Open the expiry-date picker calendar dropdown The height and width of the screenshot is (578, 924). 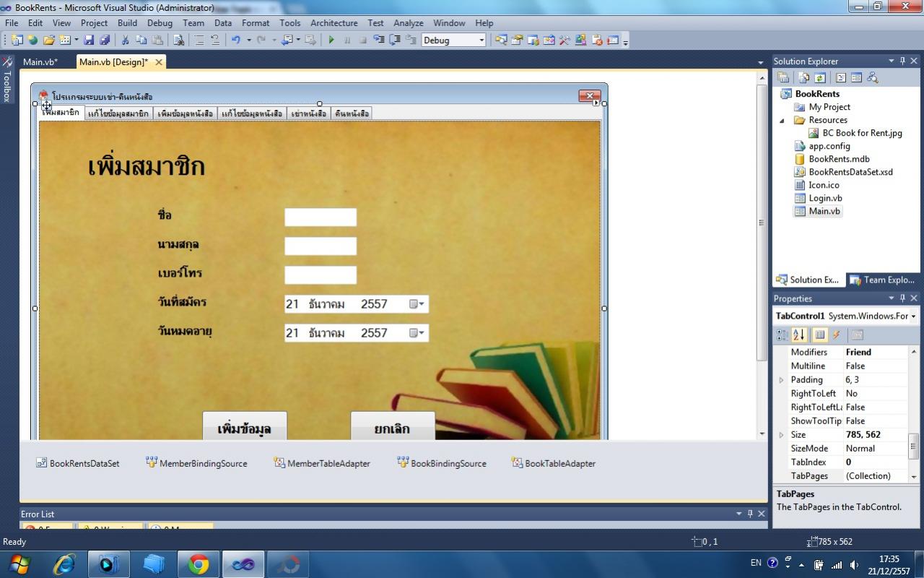pyautogui.click(x=417, y=333)
